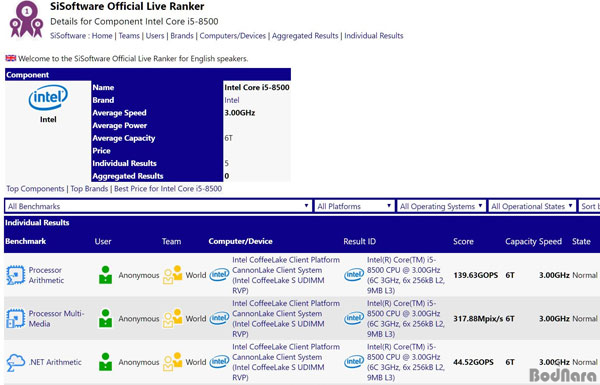Click World team in Processor Multi-Media row

tap(196, 318)
